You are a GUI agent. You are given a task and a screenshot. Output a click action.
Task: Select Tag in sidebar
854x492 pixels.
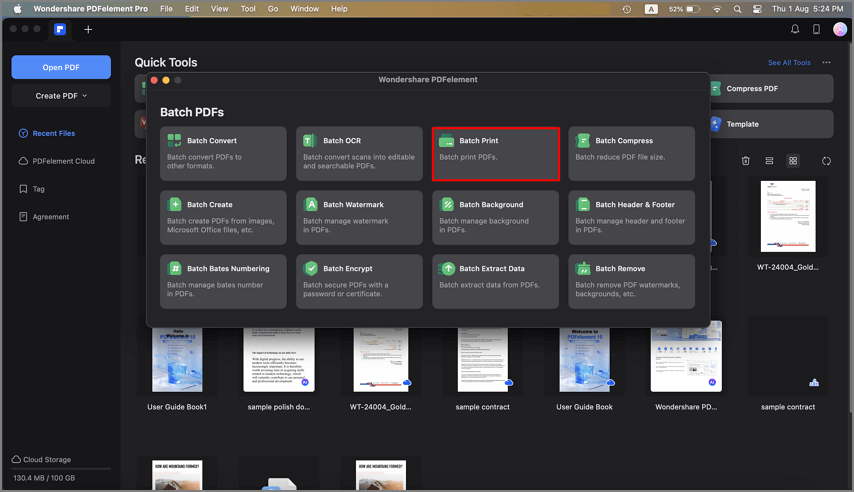pyautogui.click(x=32, y=189)
